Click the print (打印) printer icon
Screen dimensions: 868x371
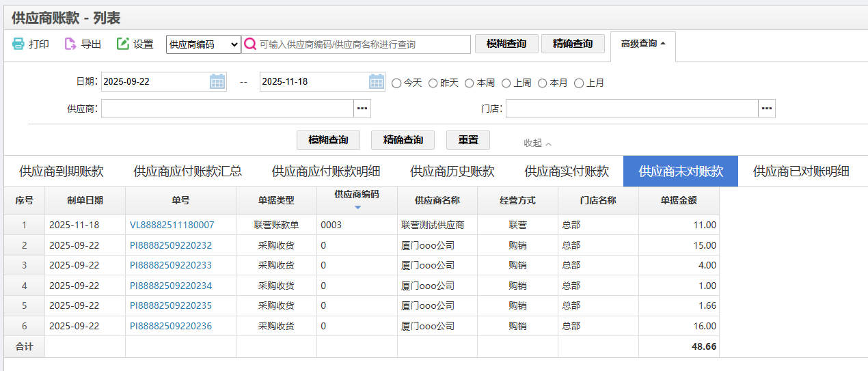18,44
